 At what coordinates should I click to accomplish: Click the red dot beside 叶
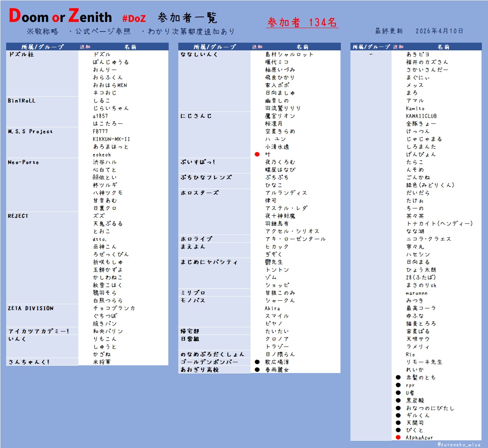(x=257, y=154)
